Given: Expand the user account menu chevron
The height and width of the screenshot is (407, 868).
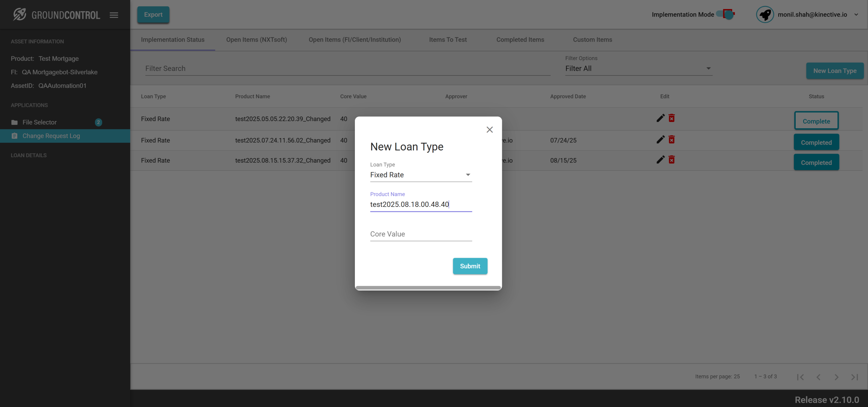Looking at the screenshot, I should coord(856,15).
